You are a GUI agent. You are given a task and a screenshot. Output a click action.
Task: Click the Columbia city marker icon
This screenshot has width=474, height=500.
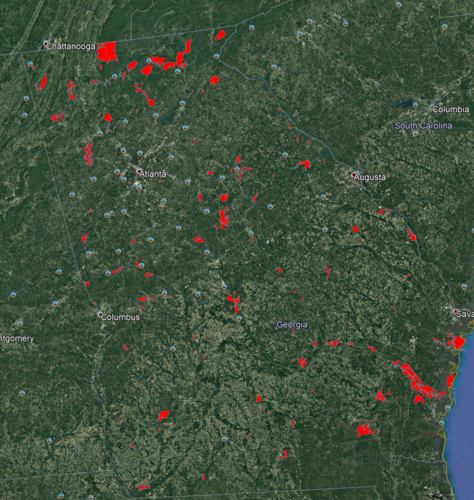click(x=432, y=106)
